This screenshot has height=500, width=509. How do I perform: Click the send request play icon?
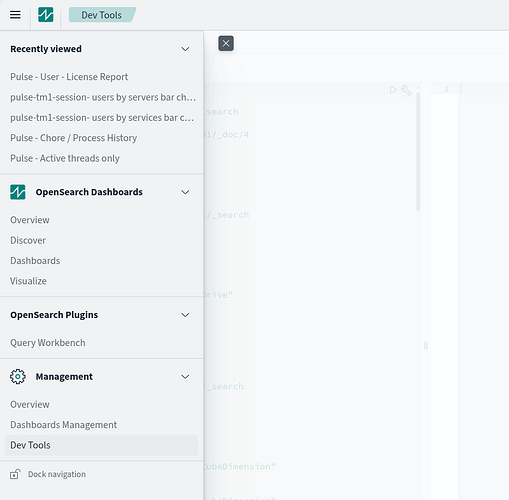click(x=393, y=90)
